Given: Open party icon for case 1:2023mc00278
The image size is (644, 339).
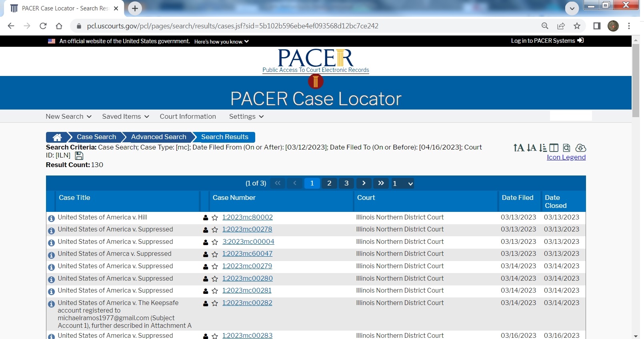Looking at the screenshot, I should point(206,230).
